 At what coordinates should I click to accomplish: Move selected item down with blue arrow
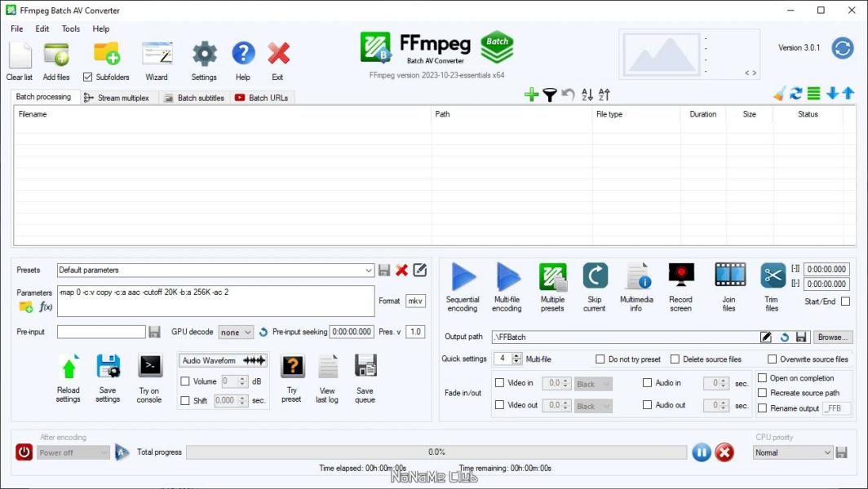(x=832, y=94)
